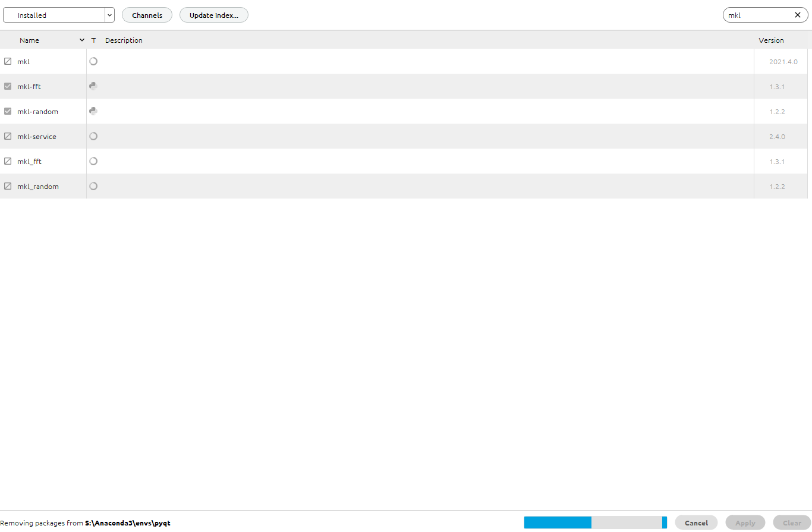
Task: Click the T type column header
Action: pyautogui.click(x=93, y=40)
